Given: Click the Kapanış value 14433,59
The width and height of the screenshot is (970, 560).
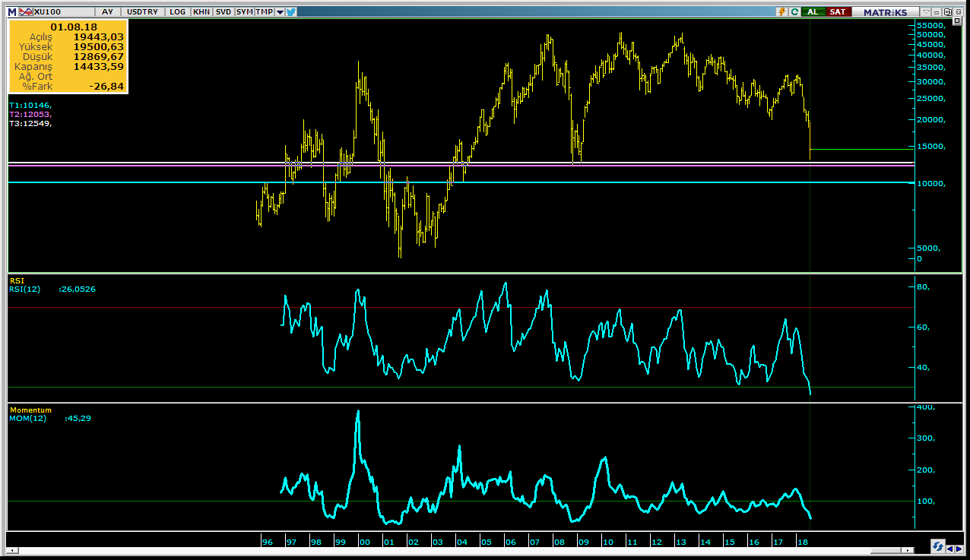Looking at the screenshot, I should click(x=98, y=66).
